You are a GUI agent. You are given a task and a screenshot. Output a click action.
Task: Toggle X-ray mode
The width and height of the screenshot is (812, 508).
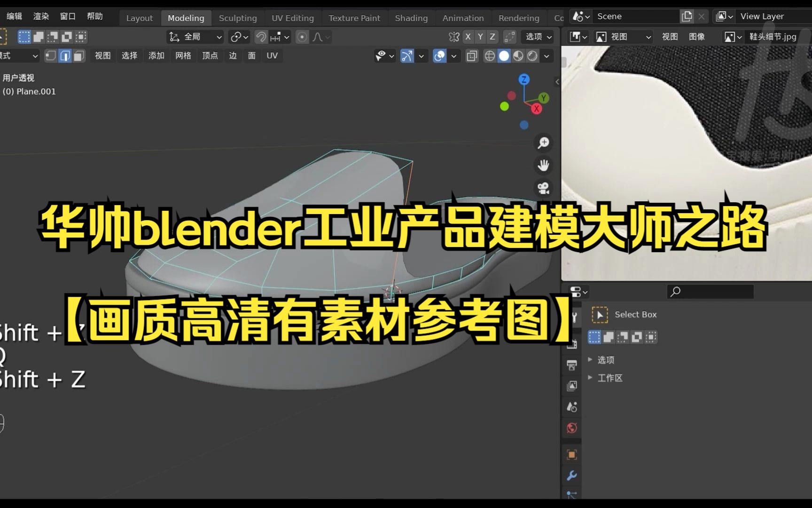471,56
